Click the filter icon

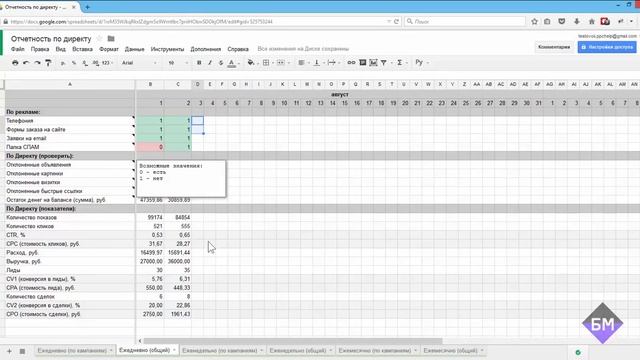[x=384, y=63]
